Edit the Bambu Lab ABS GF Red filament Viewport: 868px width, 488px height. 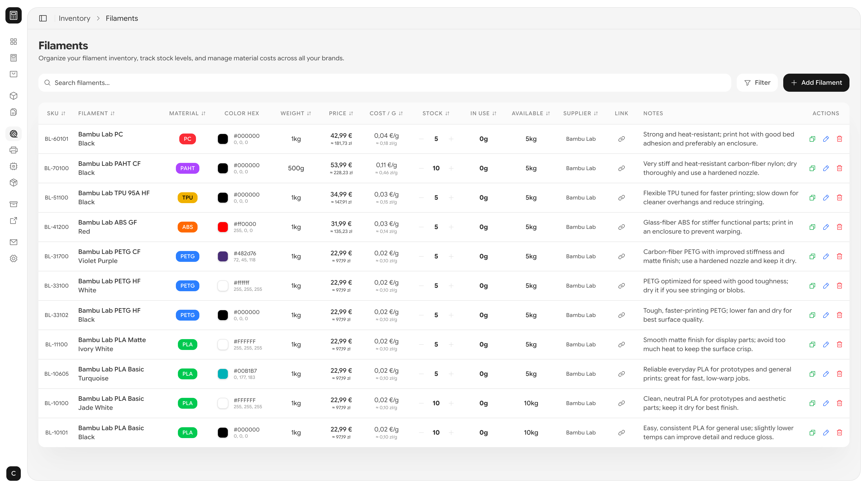tap(826, 227)
